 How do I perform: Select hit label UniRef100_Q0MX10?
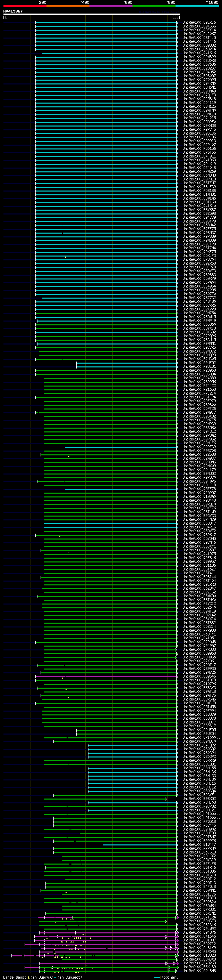(199, 114)
